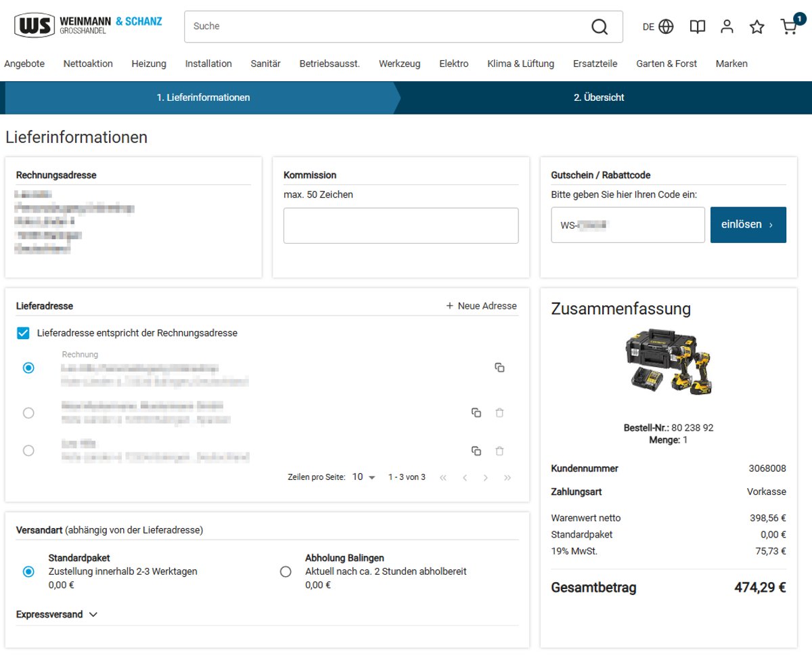
Task: Jump to last page of addresses
Action: 507,477
